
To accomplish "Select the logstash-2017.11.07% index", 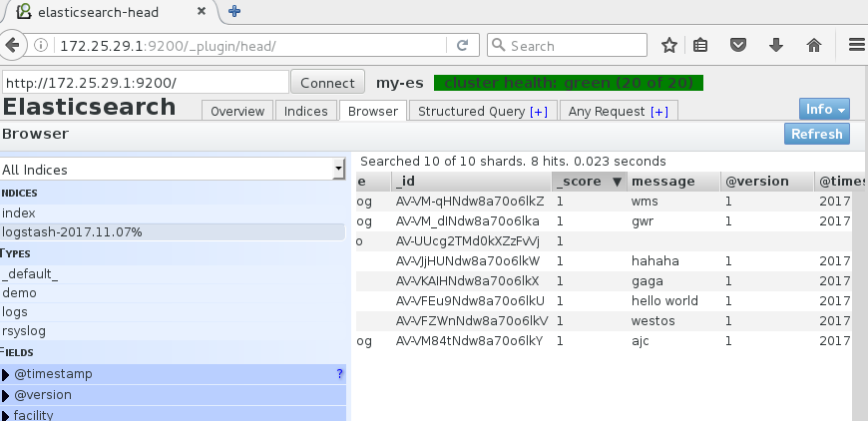I will pos(173,232).
